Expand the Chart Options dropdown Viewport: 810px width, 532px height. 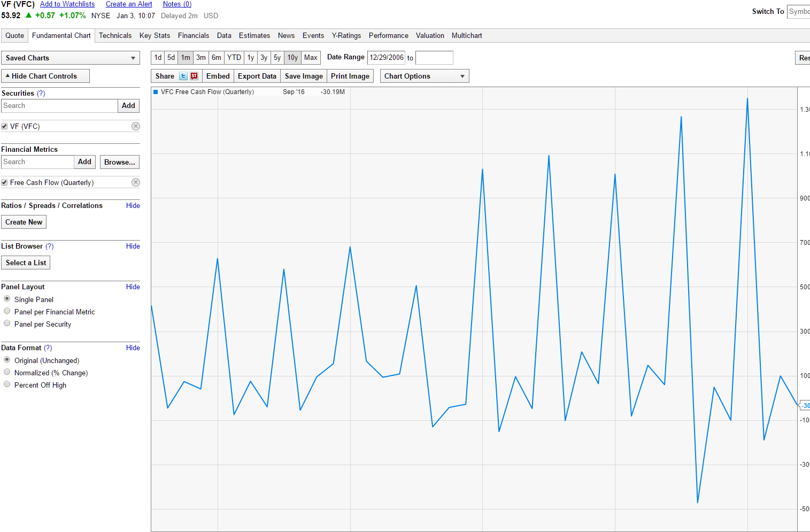(x=425, y=76)
